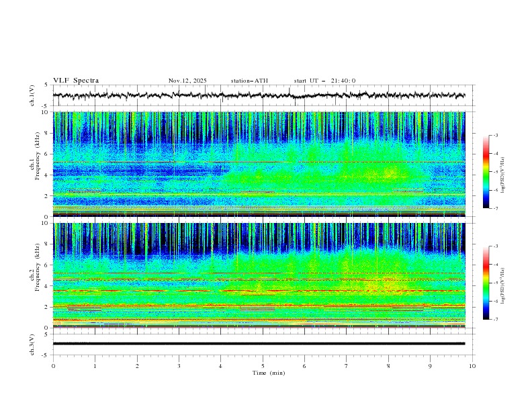
Task: Click the "10" kHz tick on ch.1 frequency axis
Action: point(46,112)
